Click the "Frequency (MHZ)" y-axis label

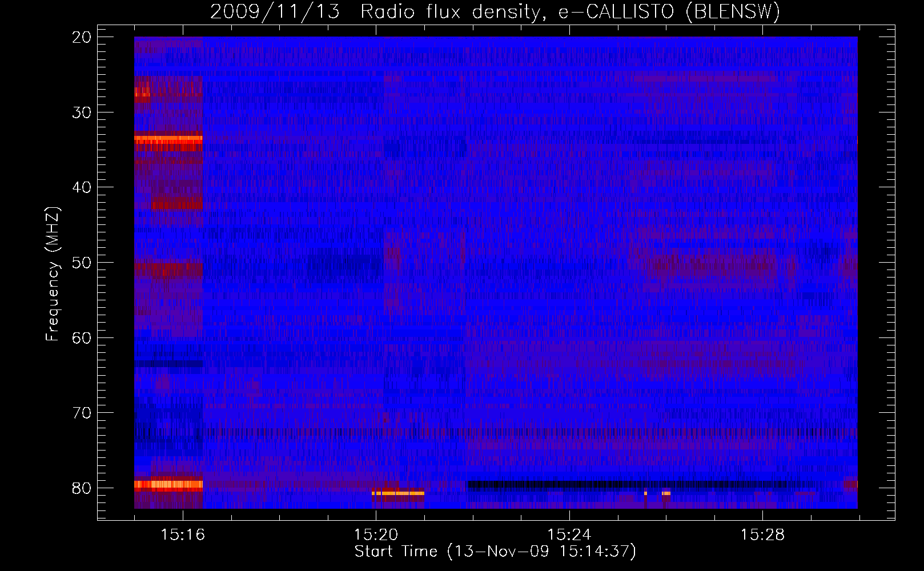coord(53,274)
